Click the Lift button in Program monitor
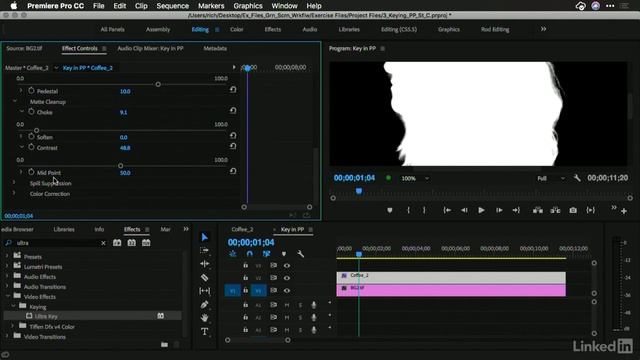 [x=538, y=210]
